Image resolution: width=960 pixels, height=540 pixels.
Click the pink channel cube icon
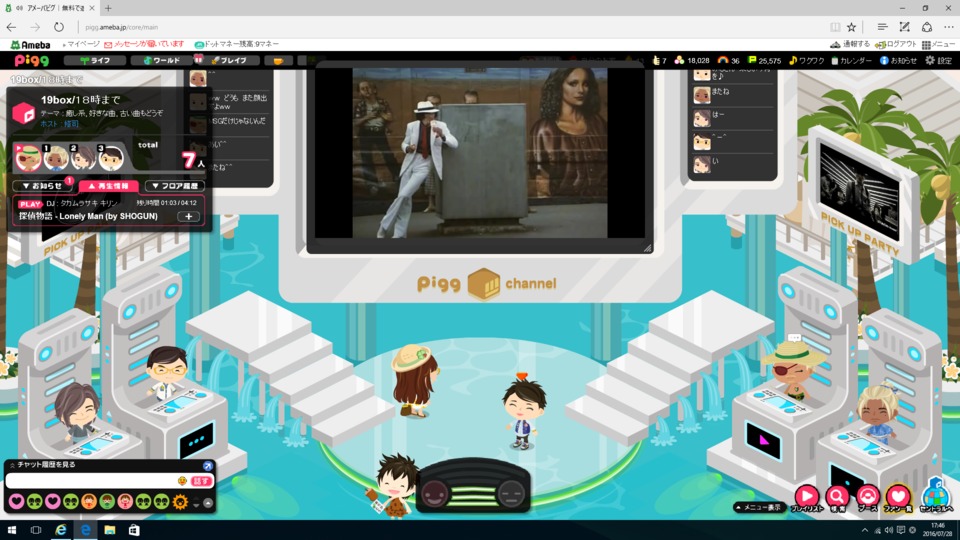(24, 113)
